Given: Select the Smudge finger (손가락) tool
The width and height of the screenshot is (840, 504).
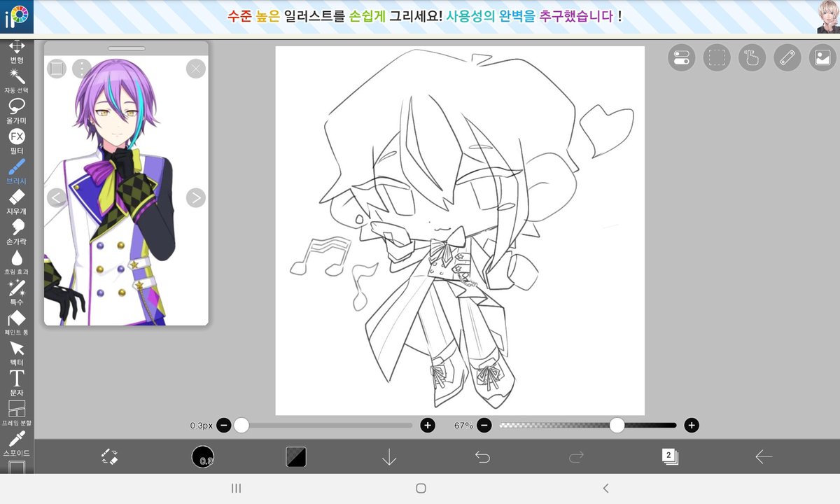Looking at the screenshot, I should (x=17, y=232).
